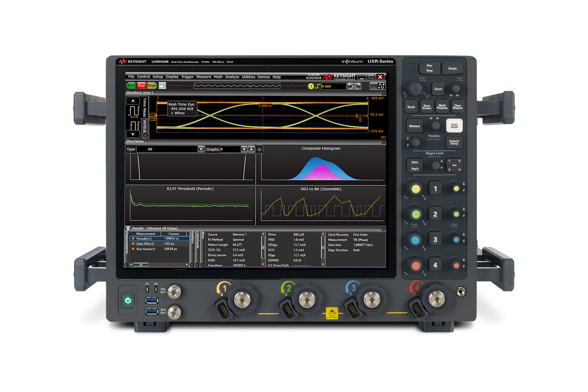This screenshot has width=588, height=392.
Task: Toggle Run acquisition with the green Run button
Action: (x=131, y=85)
